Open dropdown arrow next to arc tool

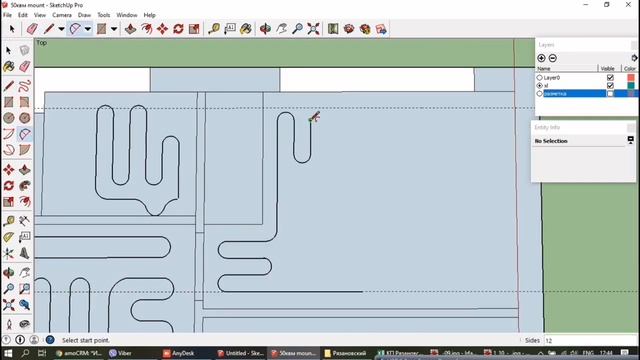point(87,29)
